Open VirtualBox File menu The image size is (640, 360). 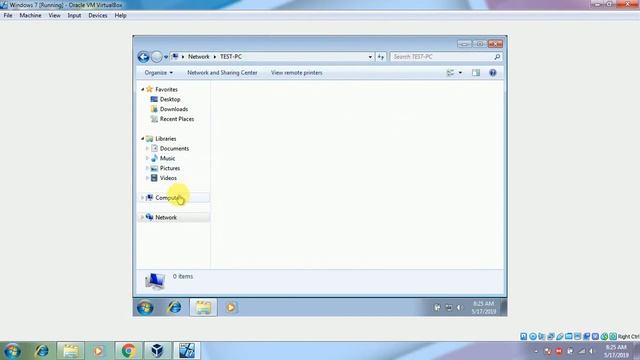pyautogui.click(x=8, y=16)
